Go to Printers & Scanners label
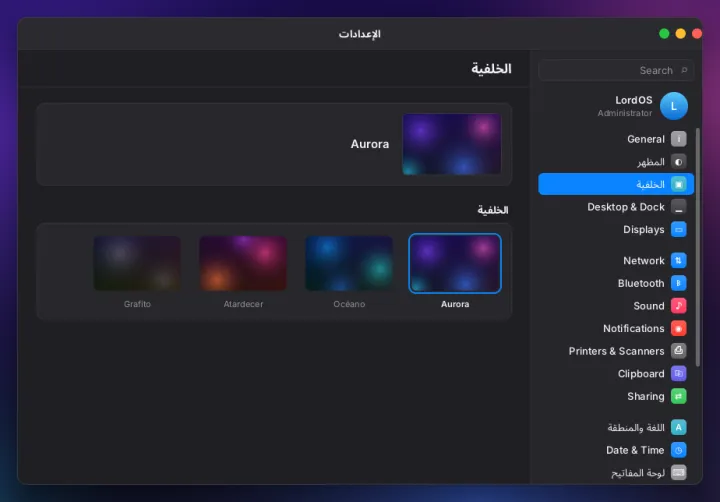Viewport: 720px width, 502px height. [x=616, y=351]
